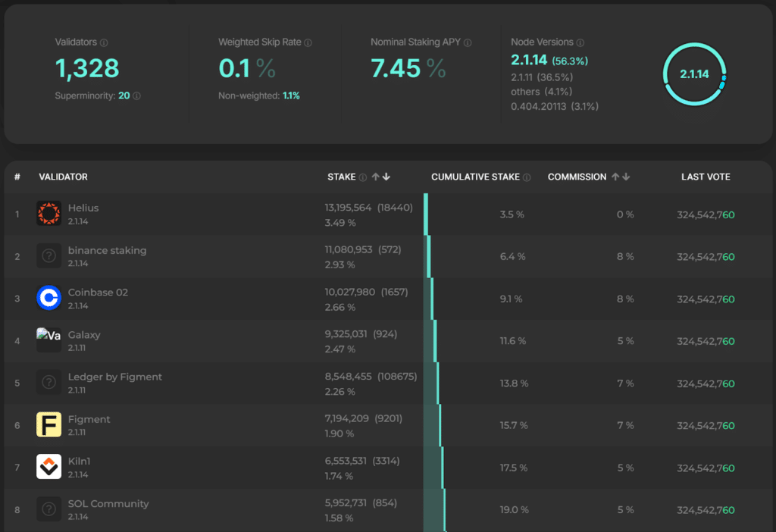The height and width of the screenshot is (532, 776).
Task: Click the VALIDATOR column header
Action: pos(64,177)
